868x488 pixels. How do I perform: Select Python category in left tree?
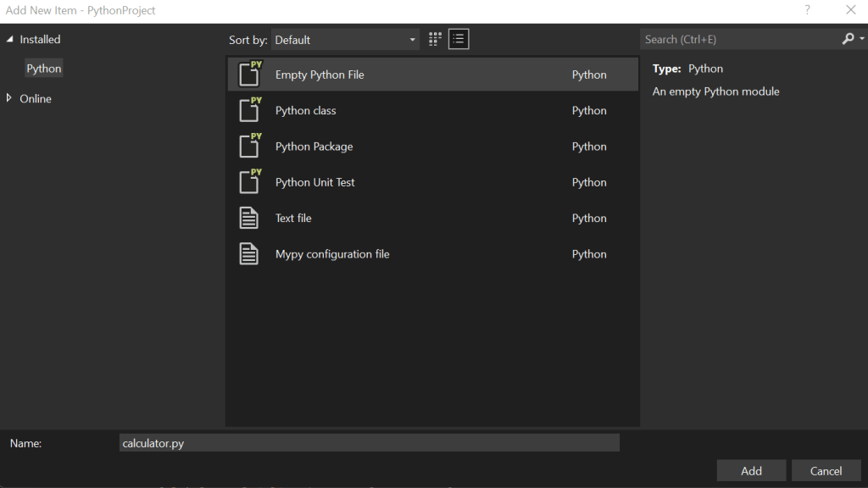coord(43,69)
